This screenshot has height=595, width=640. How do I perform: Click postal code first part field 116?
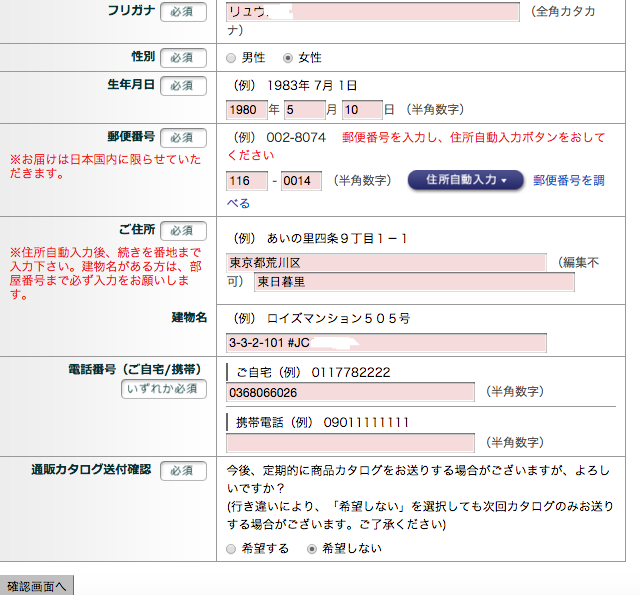coord(247,181)
